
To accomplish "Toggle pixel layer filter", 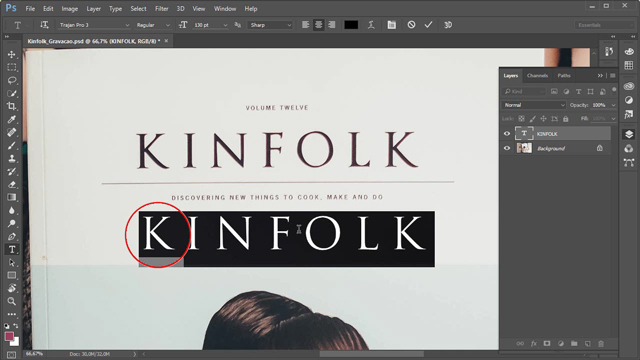I will (554, 91).
